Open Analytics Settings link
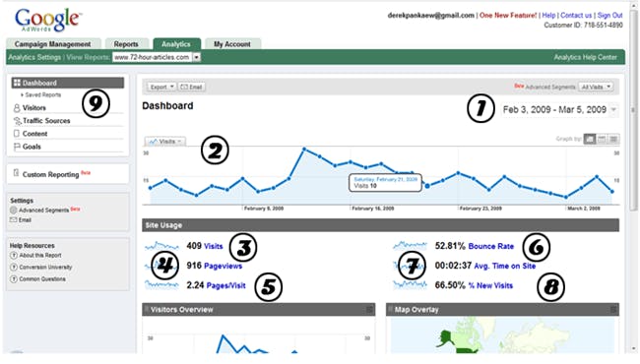This screenshot has height=364, width=640. click(34, 57)
